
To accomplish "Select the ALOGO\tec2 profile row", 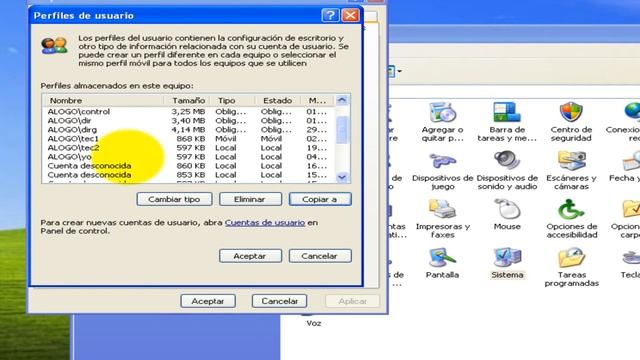I will point(188,148).
